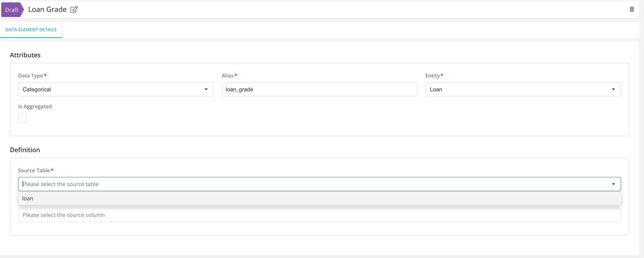This screenshot has width=644, height=258.
Task: Click the purple Draft status badge
Action: click(x=12, y=10)
